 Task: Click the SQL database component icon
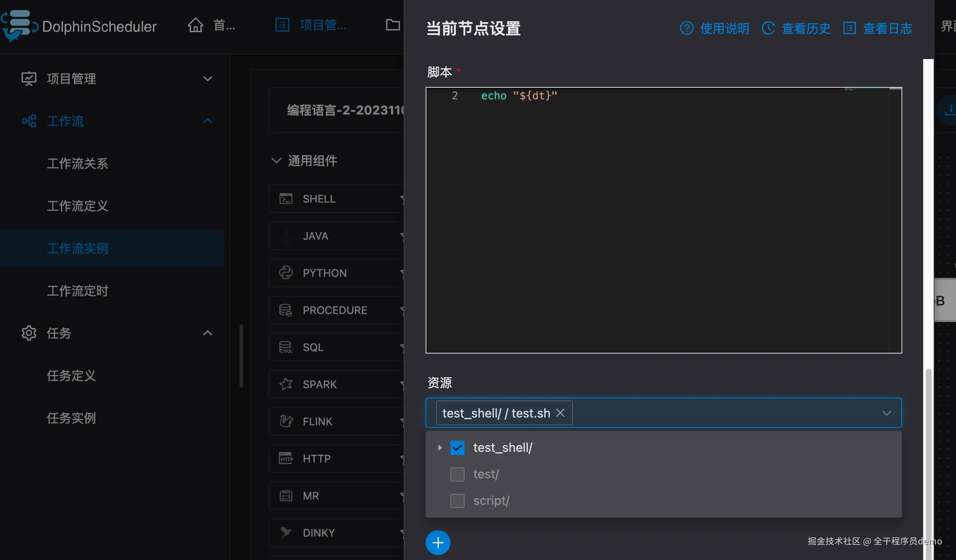pyautogui.click(x=286, y=347)
